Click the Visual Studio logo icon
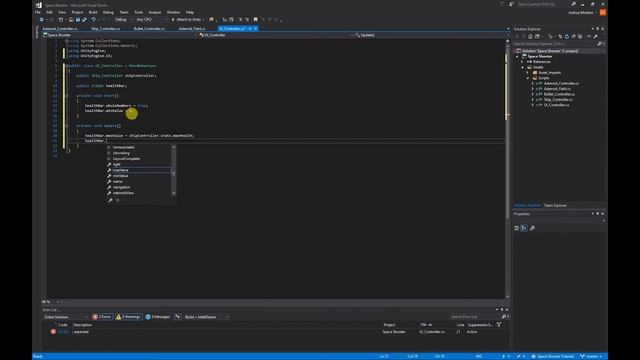640x360 pixels. coord(39,5)
